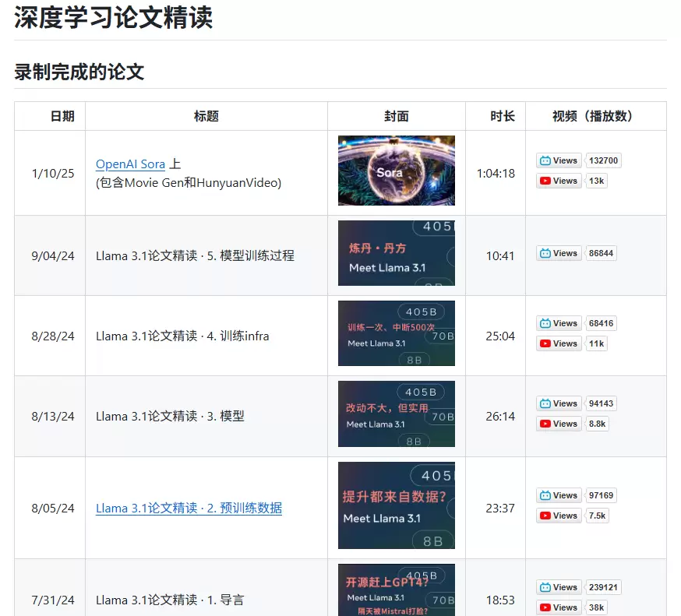Click title Llama 3.1论文精读 · 1. 导言
The width and height of the screenshot is (681, 616).
click(x=170, y=600)
